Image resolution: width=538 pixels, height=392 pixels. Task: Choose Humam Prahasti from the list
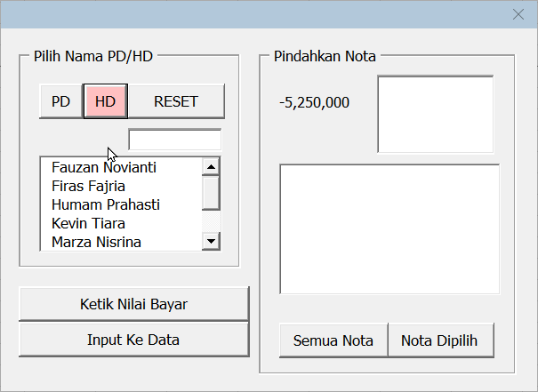122,204
